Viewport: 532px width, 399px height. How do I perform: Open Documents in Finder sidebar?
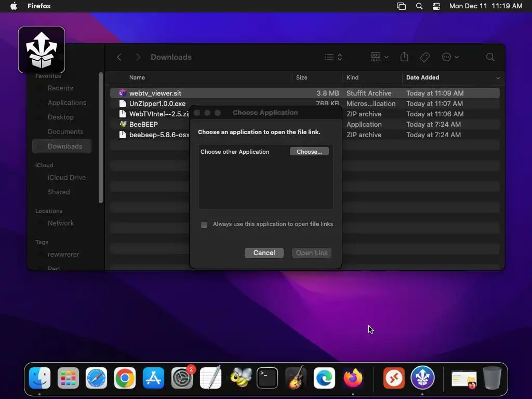click(x=65, y=131)
